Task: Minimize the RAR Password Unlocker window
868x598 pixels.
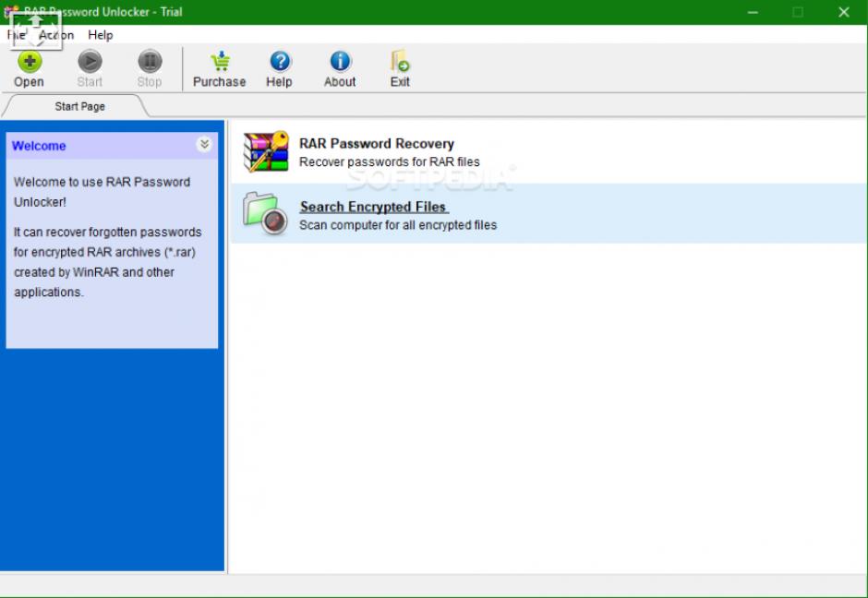Action: tap(753, 12)
